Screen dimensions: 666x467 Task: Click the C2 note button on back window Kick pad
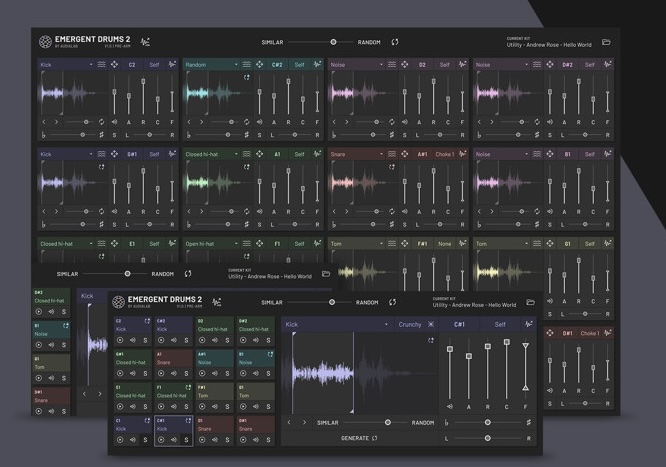point(132,65)
